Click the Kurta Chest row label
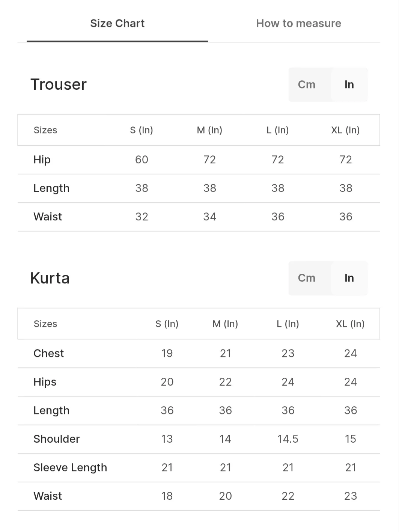The height and width of the screenshot is (532, 399). [x=49, y=353]
